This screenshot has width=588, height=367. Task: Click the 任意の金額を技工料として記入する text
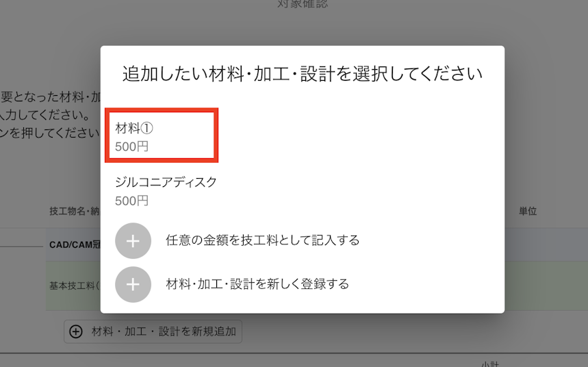pos(262,240)
